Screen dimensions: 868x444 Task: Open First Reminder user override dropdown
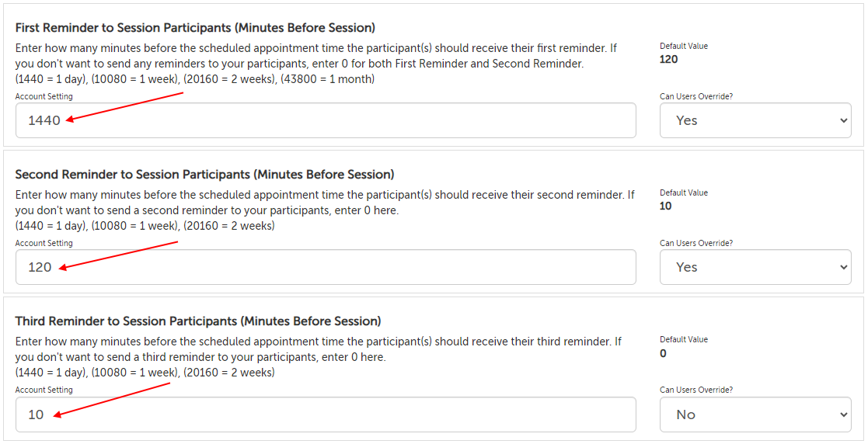pos(755,120)
